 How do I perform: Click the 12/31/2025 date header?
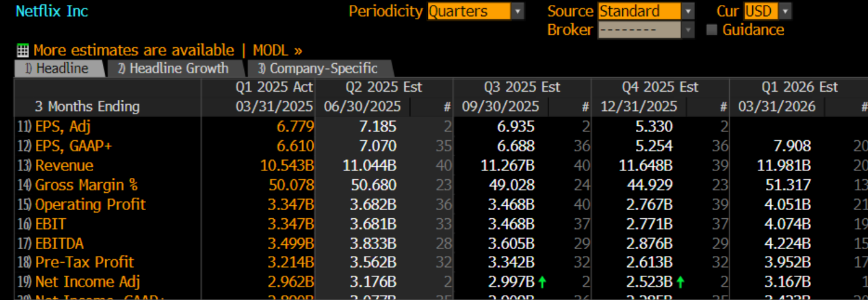[x=639, y=107]
